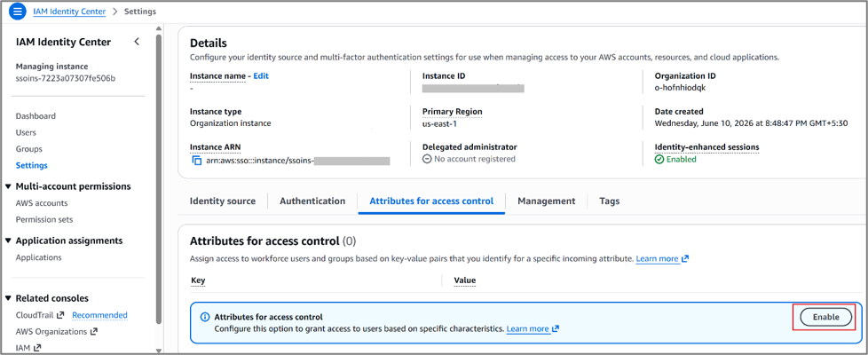The width and height of the screenshot is (868, 355).
Task: Click the Organization instance type value
Action: click(230, 123)
